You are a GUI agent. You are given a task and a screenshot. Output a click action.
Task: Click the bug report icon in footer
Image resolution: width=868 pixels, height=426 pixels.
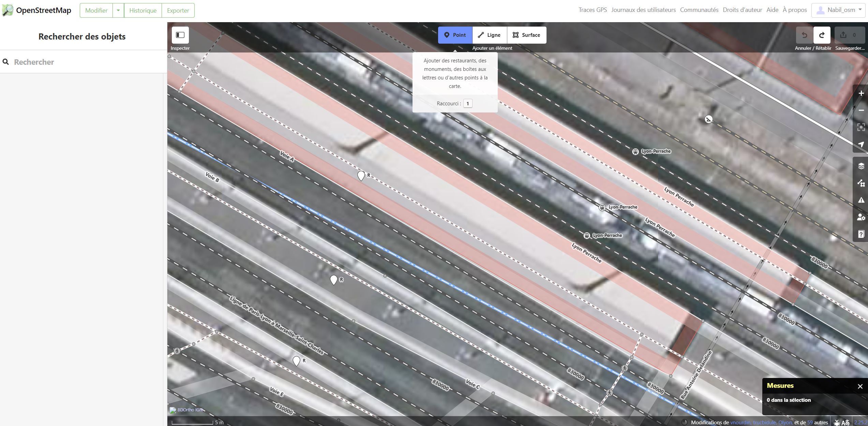(x=837, y=423)
